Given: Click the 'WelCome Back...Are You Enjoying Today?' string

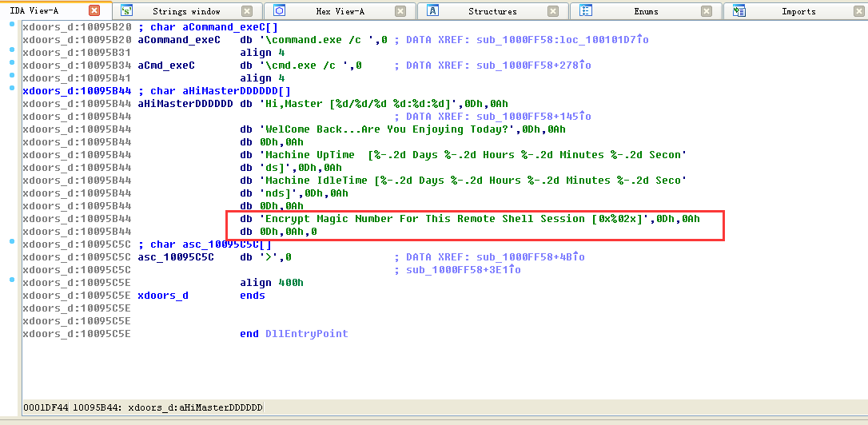Looking at the screenshot, I should [388, 129].
